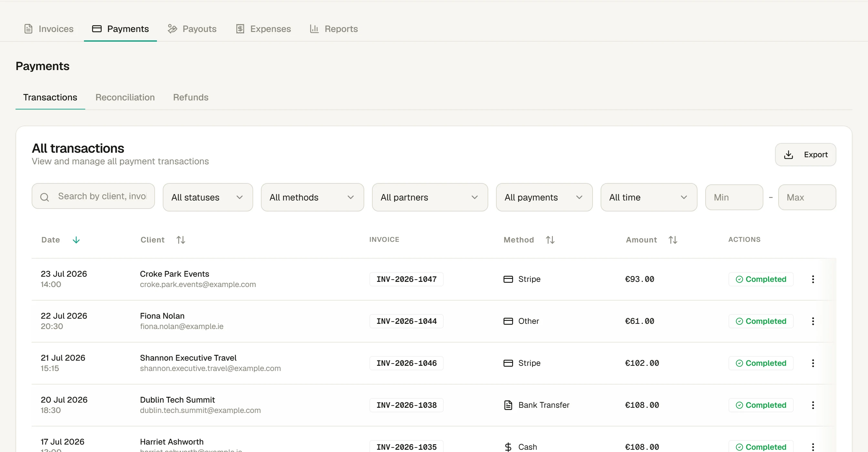Image resolution: width=868 pixels, height=452 pixels.
Task: Open actions menu for Dublin Tech Summit
Action: click(x=813, y=405)
